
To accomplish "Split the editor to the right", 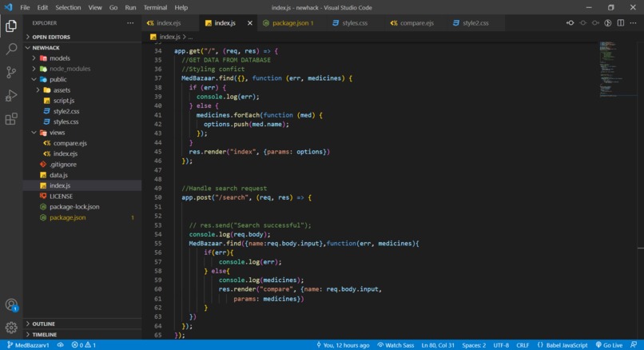I will tap(621, 23).
